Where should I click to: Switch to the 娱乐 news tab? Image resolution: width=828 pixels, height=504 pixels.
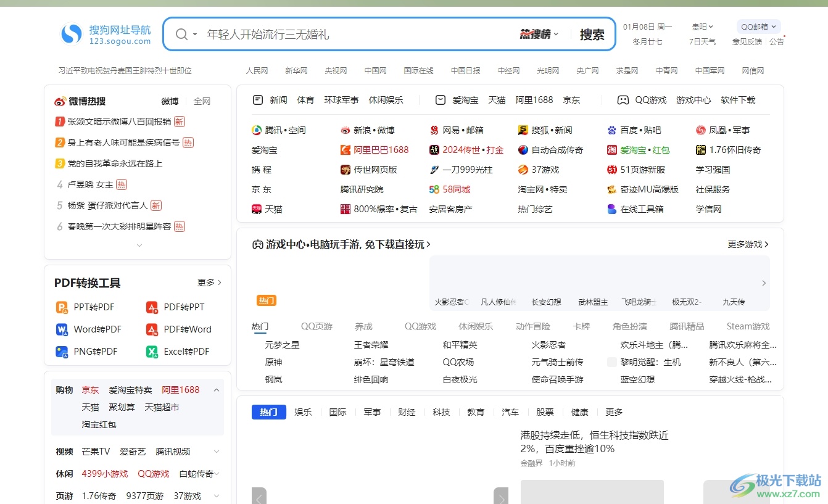[x=303, y=412]
